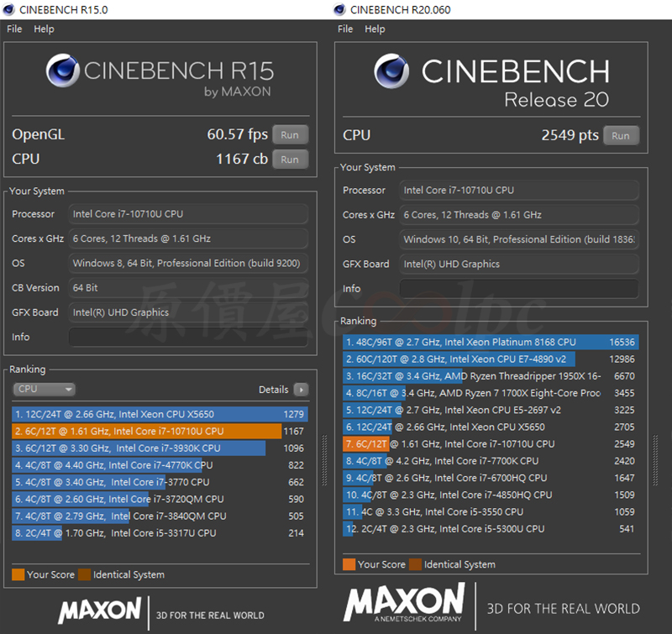The image size is (672, 634).
Task: Click the Info field in R20 window
Action: pos(519,289)
